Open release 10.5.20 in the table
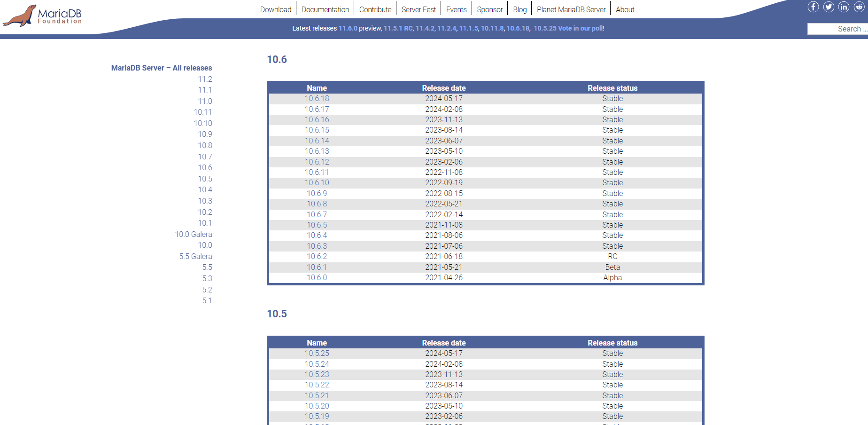Image resolution: width=868 pixels, height=425 pixels. point(317,406)
